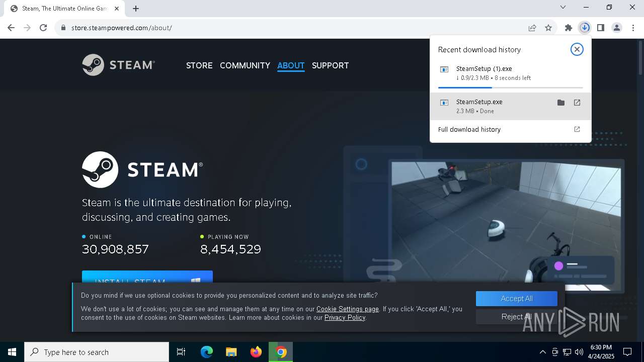Close the Recent download history popup
The height and width of the screenshot is (362, 644).
click(577, 49)
